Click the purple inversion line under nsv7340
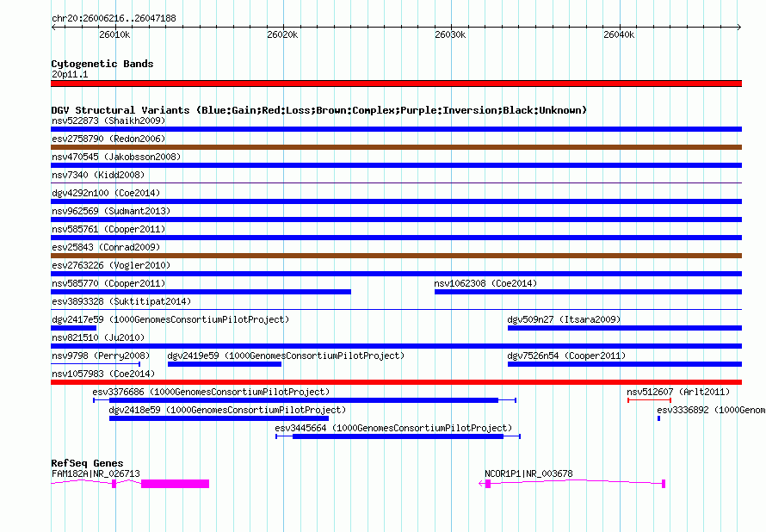Image resolution: width=766 pixels, height=532 pixels. [396, 183]
